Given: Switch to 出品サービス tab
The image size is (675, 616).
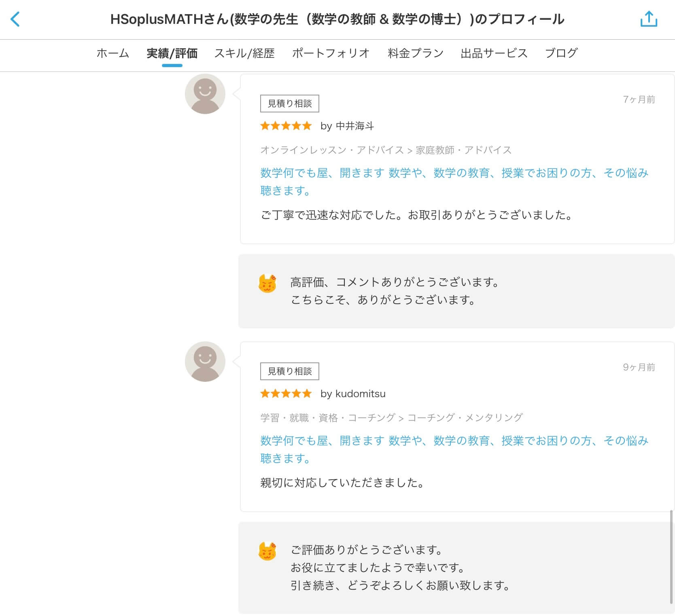Looking at the screenshot, I should (494, 53).
